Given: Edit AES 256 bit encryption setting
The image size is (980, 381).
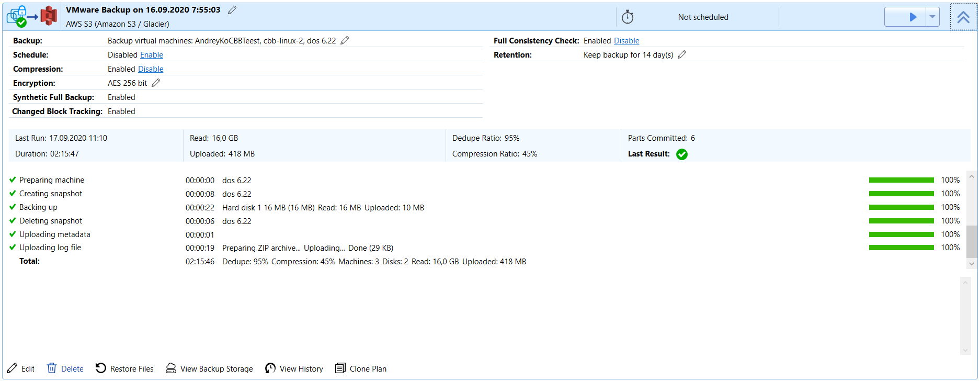Looking at the screenshot, I should 156,83.
